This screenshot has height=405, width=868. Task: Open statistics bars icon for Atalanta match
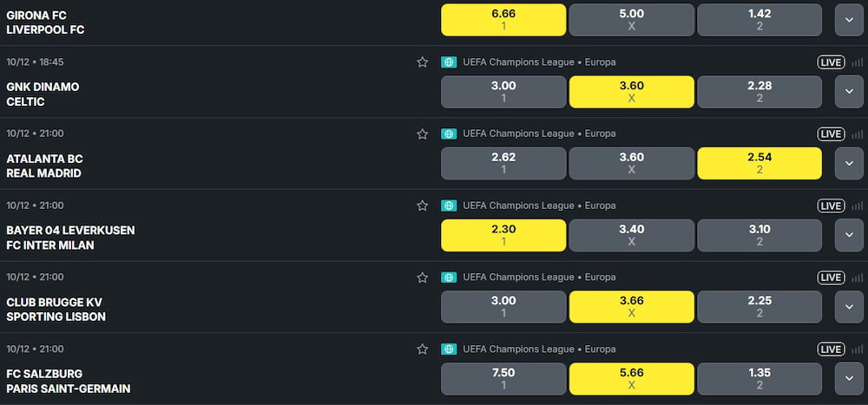[858, 134]
